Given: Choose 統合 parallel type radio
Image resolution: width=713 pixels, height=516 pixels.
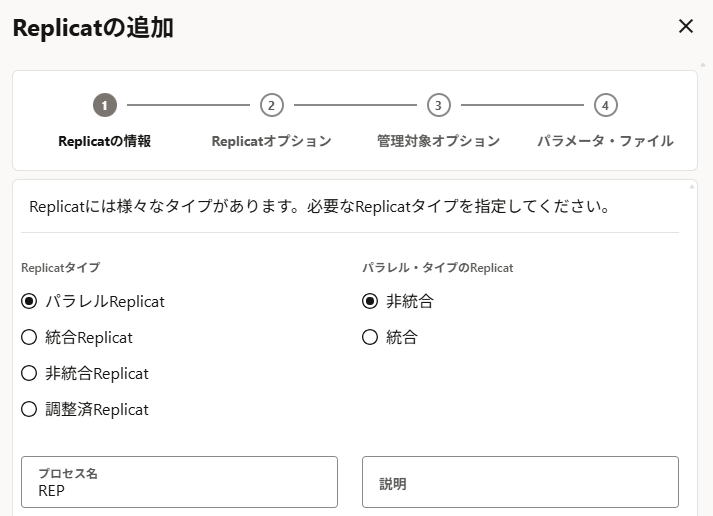Looking at the screenshot, I should [x=370, y=337].
